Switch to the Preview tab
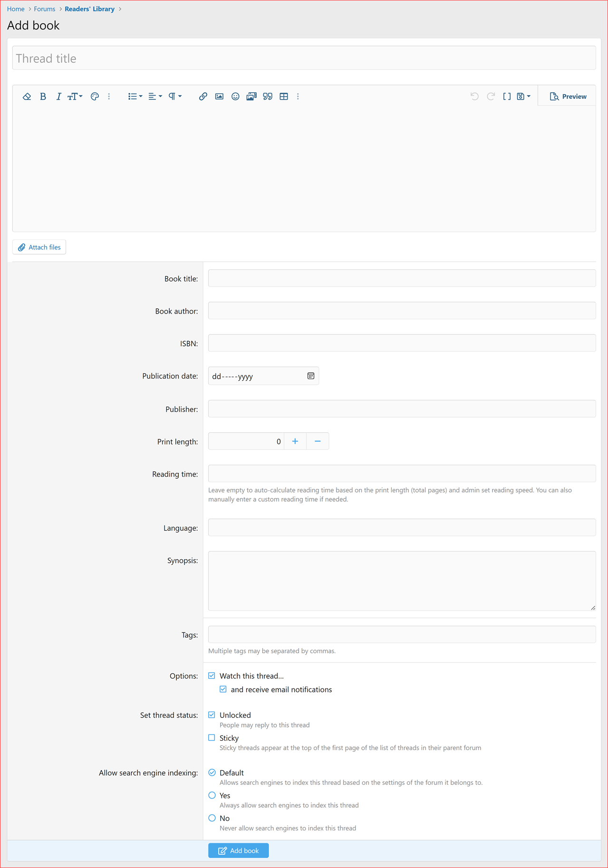Screen dimensions: 608x868 pyautogui.click(x=568, y=96)
